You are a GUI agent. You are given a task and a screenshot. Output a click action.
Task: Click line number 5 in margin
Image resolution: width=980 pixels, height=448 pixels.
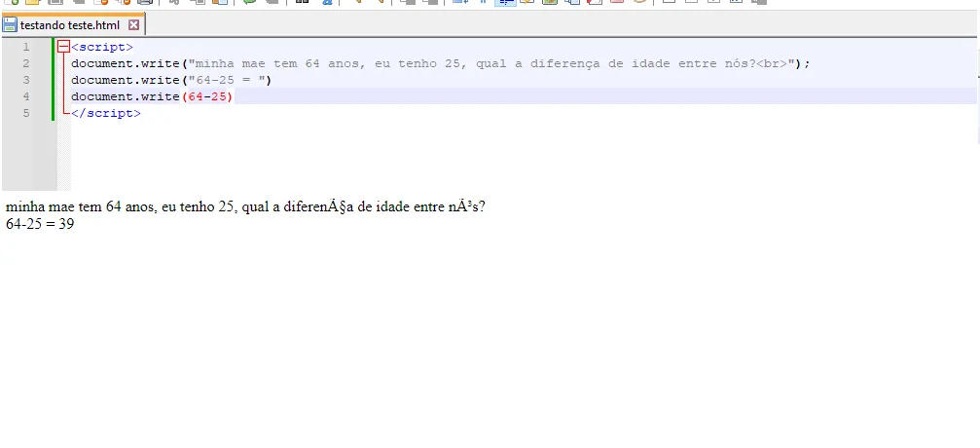coord(26,113)
